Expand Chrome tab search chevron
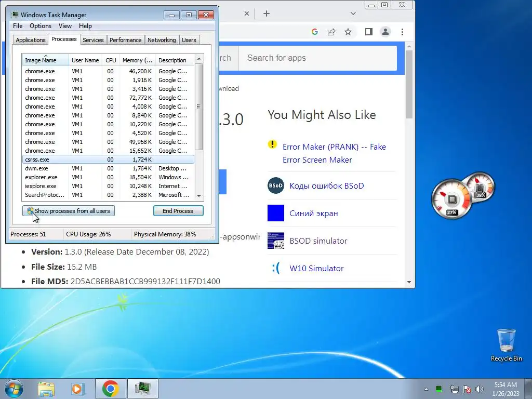The image size is (532, 399). coord(353,14)
